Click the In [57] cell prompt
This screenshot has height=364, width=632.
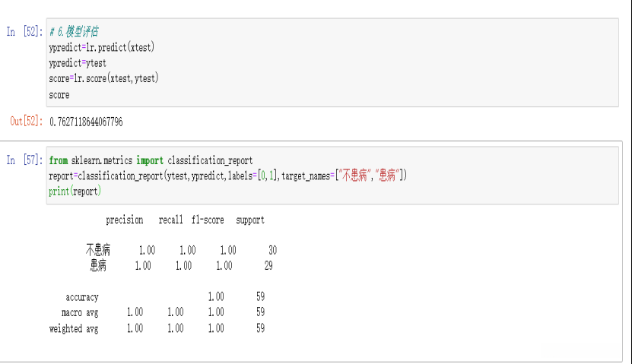[x=22, y=160]
